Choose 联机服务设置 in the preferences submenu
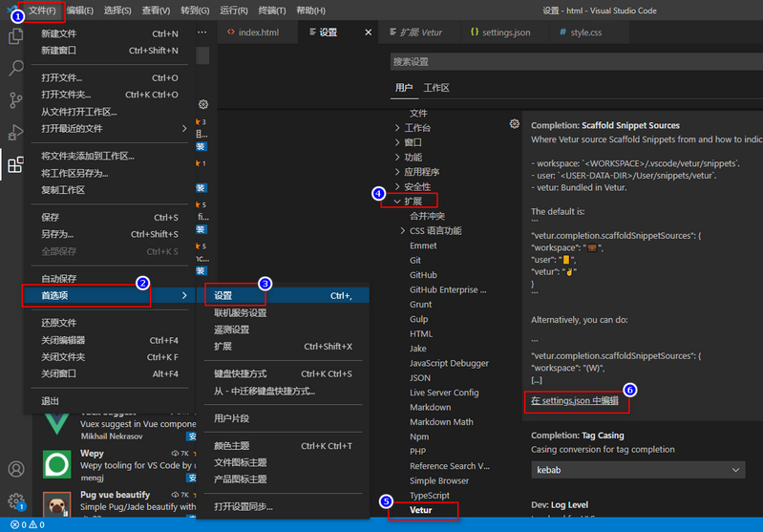This screenshot has width=763, height=532. (283, 312)
